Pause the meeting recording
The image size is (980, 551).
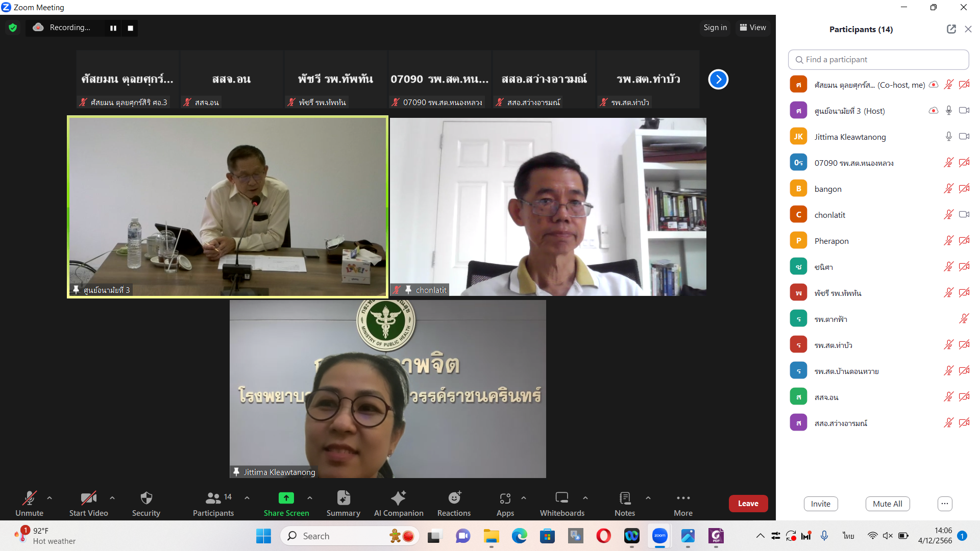point(113,28)
